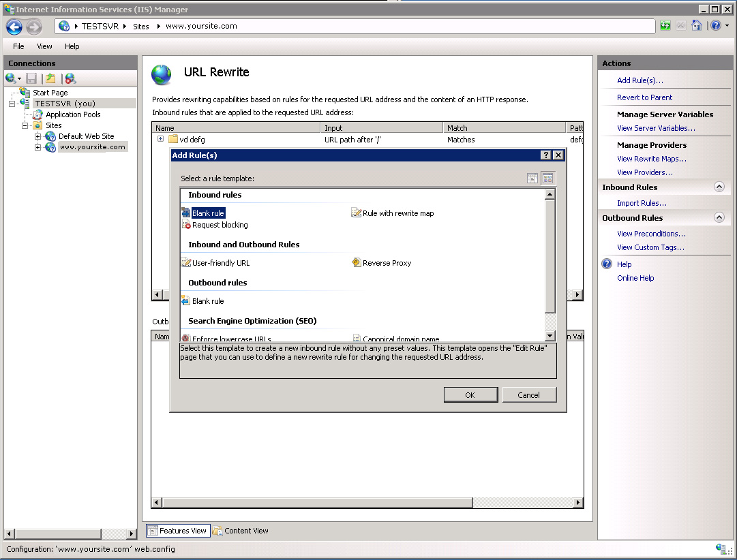Open View Preconditions... link

(651, 234)
